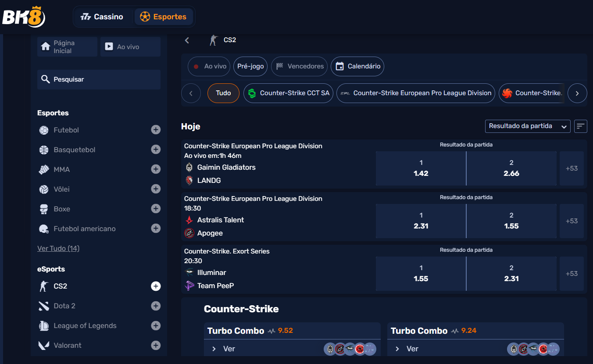This screenshot has width=593, height=364.
Task: Open the Vôlei sport
Action: [x=61, y=189]
